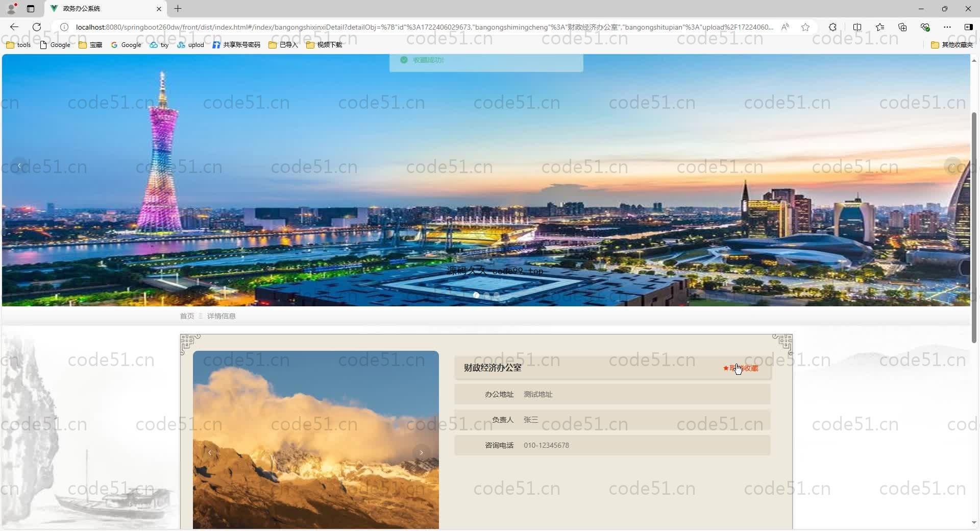Show previous office photo with left arrow

pos(210,452)
